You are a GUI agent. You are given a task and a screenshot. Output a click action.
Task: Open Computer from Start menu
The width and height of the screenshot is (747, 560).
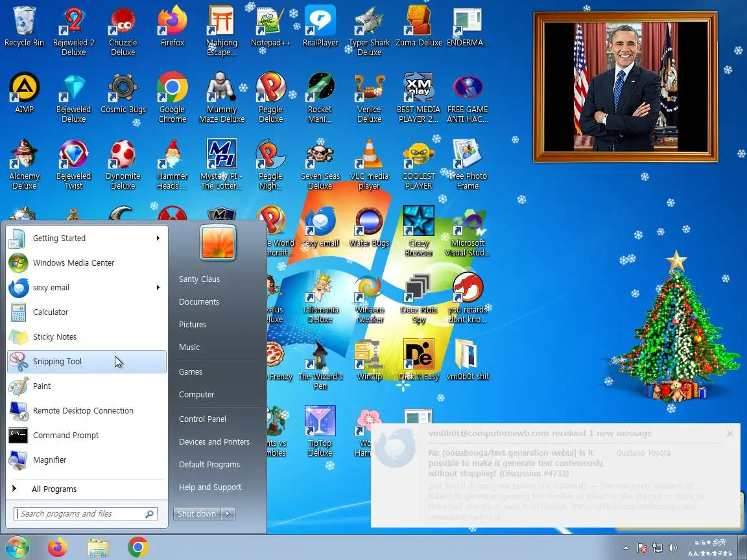click(x=196, y=394)
